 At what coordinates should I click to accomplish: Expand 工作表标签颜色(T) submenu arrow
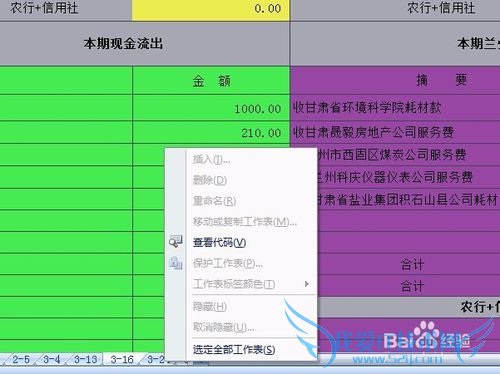point(307,284)
